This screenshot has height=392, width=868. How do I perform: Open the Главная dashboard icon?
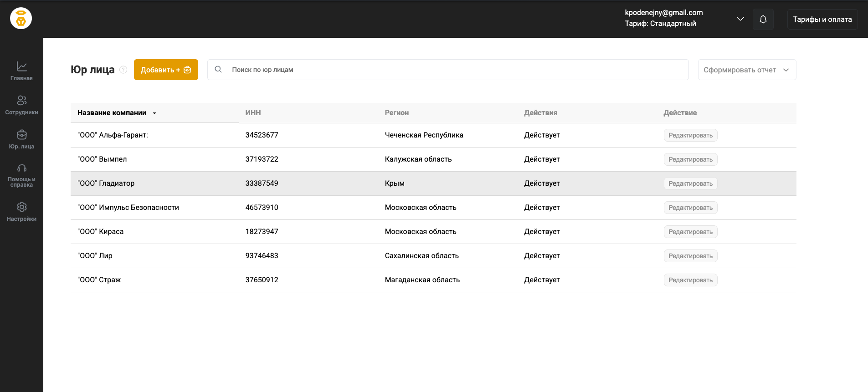tap(21, 66)
